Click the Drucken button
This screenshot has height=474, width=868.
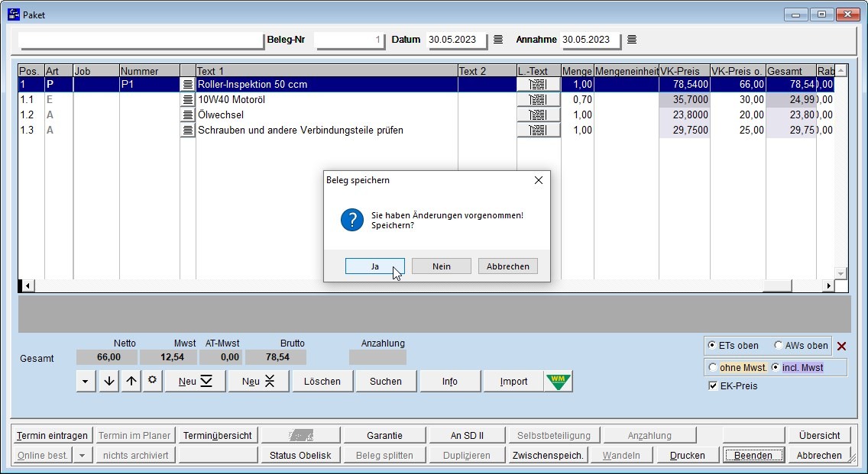tap(688, 455)
